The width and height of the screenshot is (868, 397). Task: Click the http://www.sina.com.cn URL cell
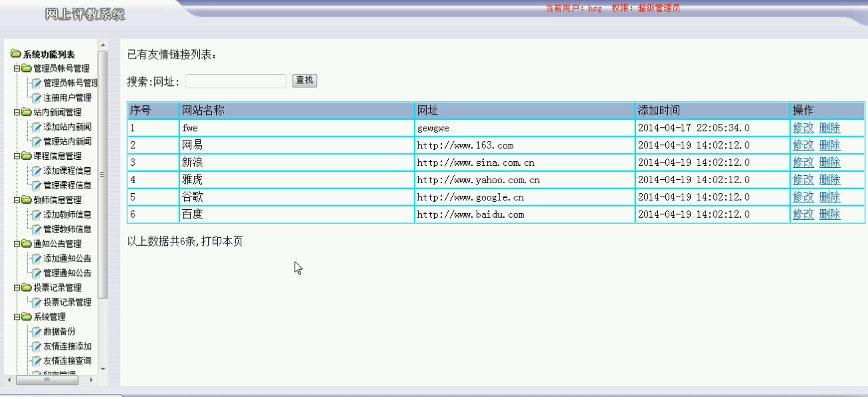tap(525, 163)
